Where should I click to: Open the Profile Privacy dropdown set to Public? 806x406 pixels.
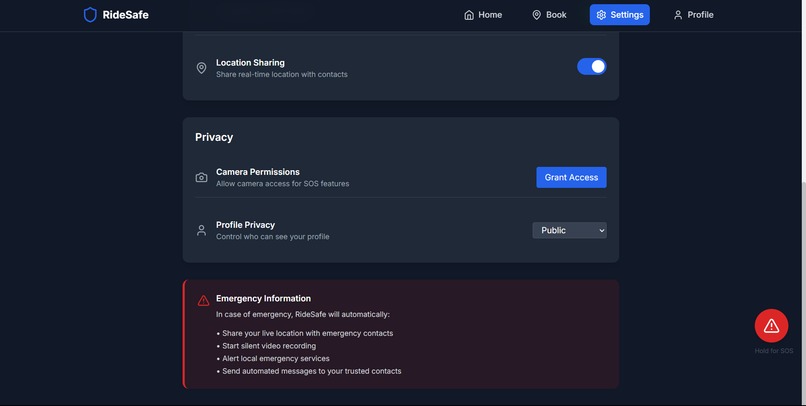569,230
